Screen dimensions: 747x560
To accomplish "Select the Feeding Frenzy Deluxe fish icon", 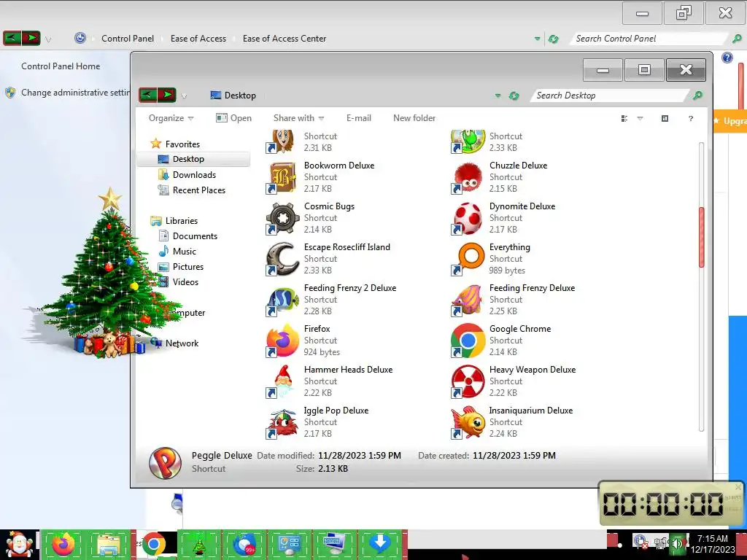I will click(x=468, y=300).
